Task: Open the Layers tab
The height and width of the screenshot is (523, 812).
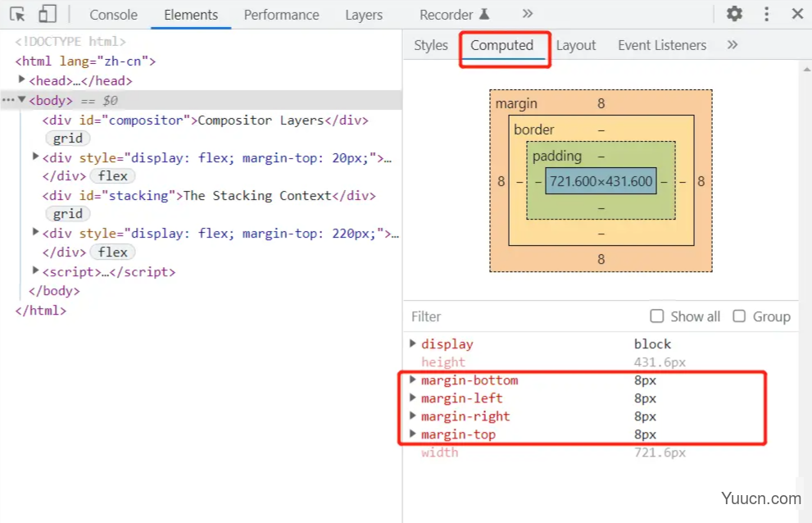Action: (364, 15)
